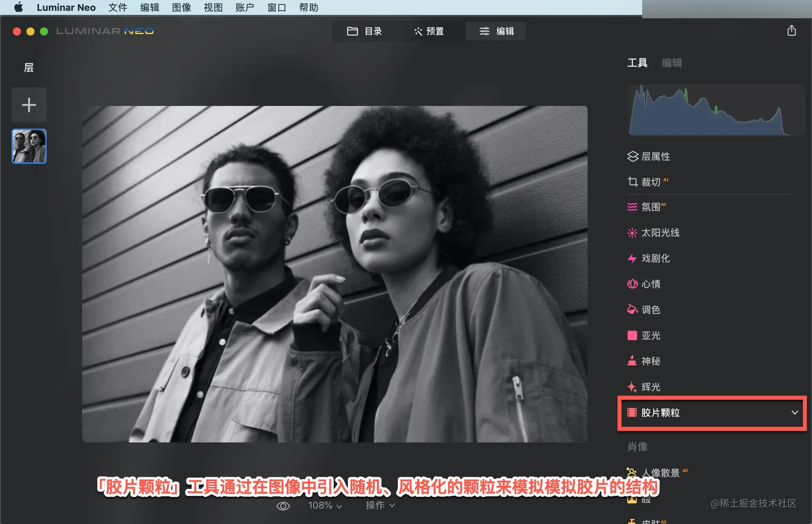Viewport: 812px width, 524px height.
Task: Open the 账户 menu
Action: pyautogui.click(x=245, y=8)
